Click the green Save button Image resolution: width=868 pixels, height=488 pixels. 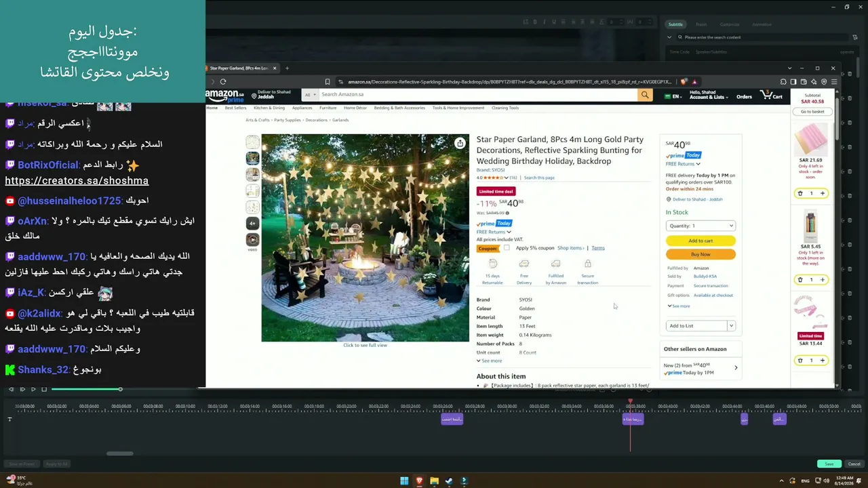point(829,464)
